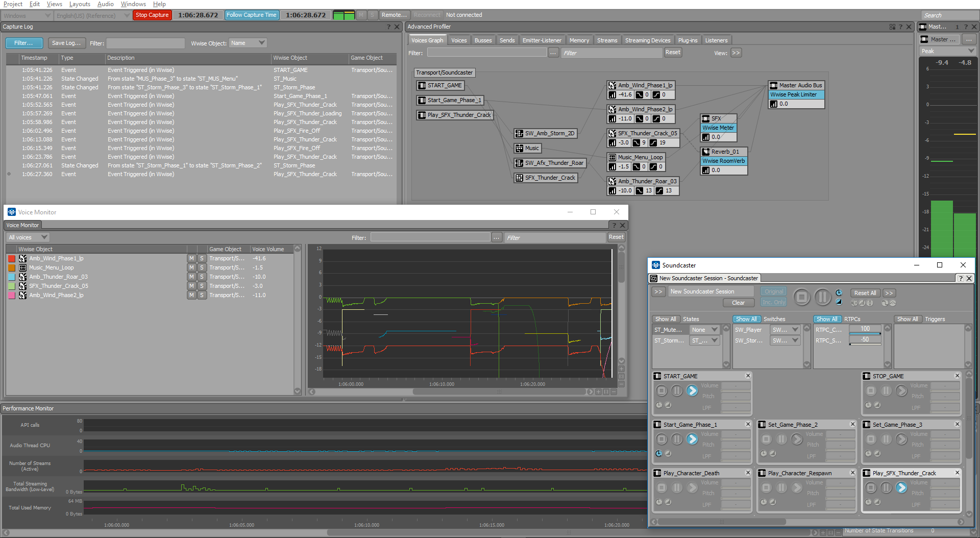This screenshot has width=980, height=538.
Task: Toggle Follow Capture Time button
Action: 251,15
